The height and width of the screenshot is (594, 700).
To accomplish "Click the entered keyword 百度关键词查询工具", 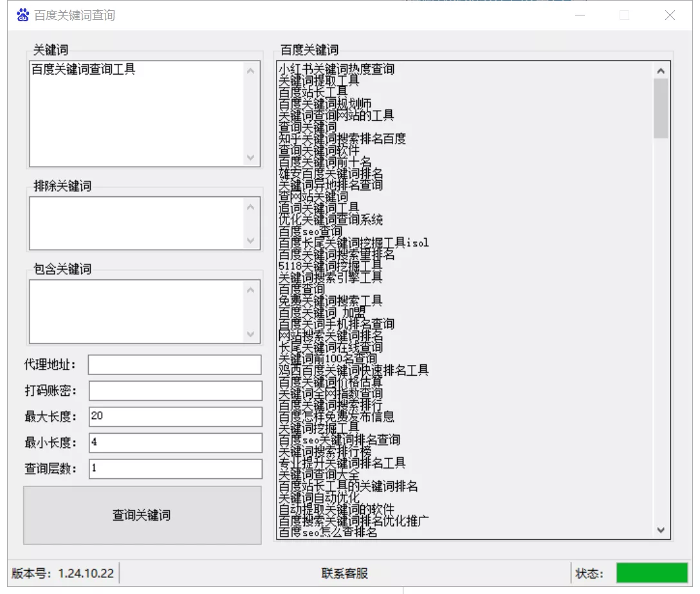I will pos(84,70).
